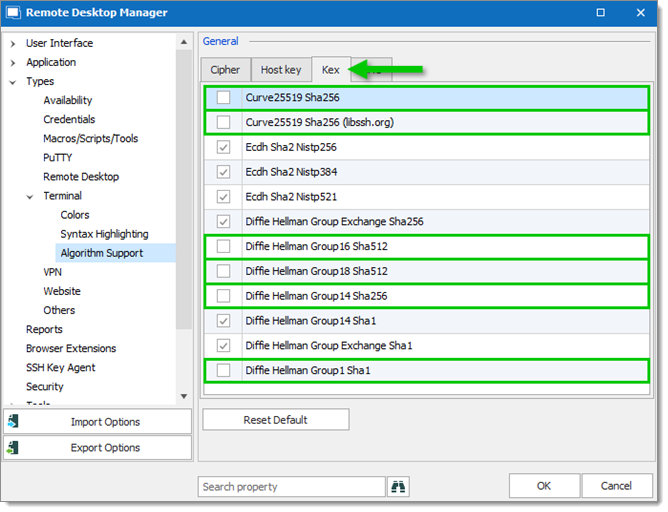
Task: Open the Host key tab
Action: pyautogui.click(x=281, y=70)
